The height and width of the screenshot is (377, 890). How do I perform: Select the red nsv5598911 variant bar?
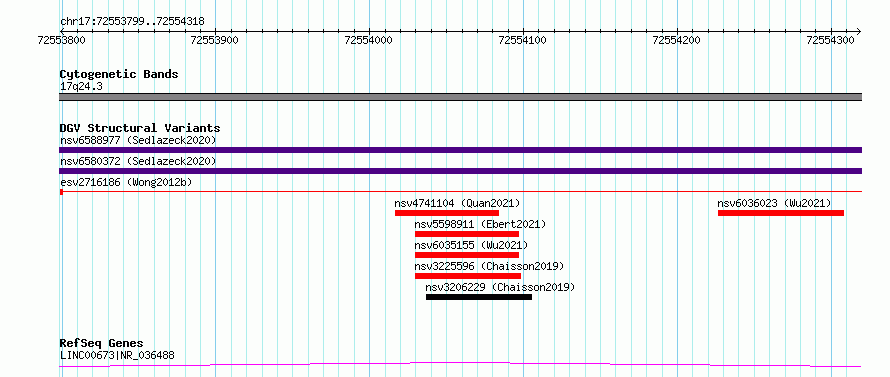click(x=467, y=234)
